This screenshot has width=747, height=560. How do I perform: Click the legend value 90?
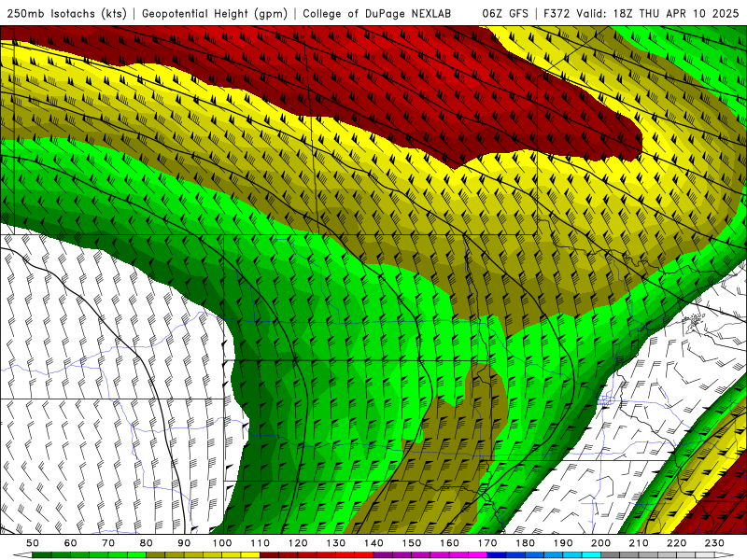(184, 543)
